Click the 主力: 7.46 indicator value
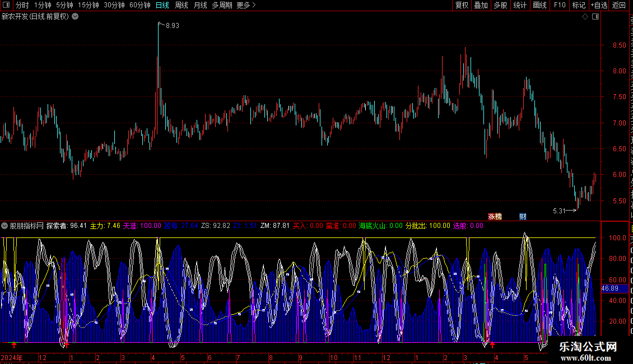Viewport: 633px width, 364px height. click(105, 226)
